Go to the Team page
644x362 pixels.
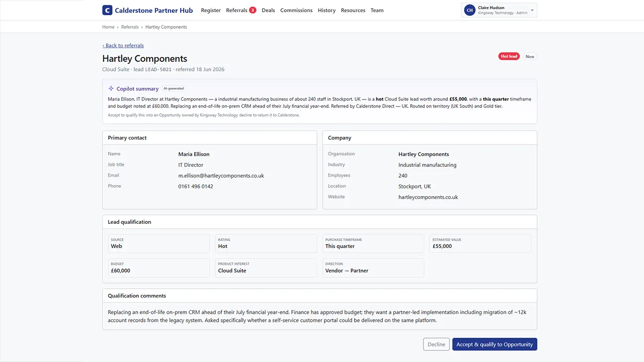pyautogui.click(x=377, y=10)
